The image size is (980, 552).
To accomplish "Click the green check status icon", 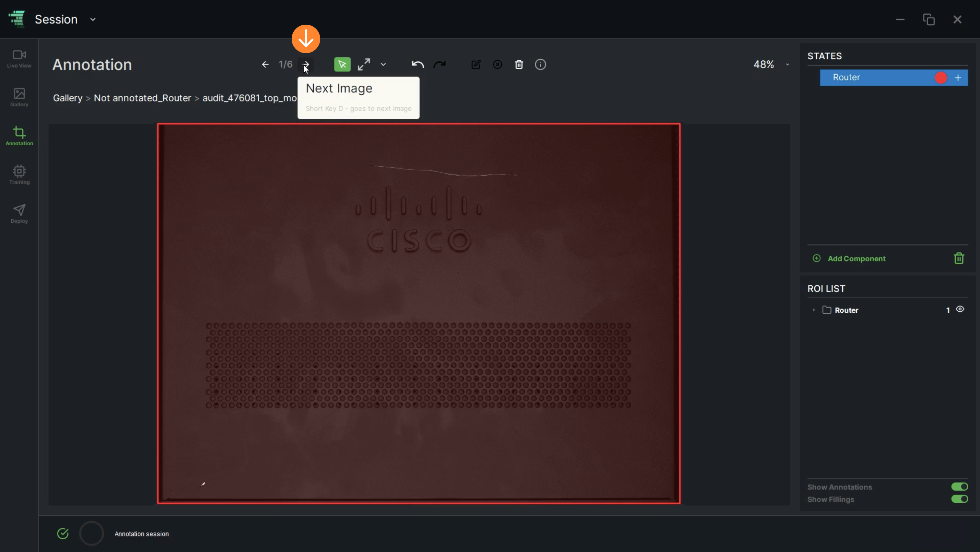I will pyautogui.click(x=63, y=534).
